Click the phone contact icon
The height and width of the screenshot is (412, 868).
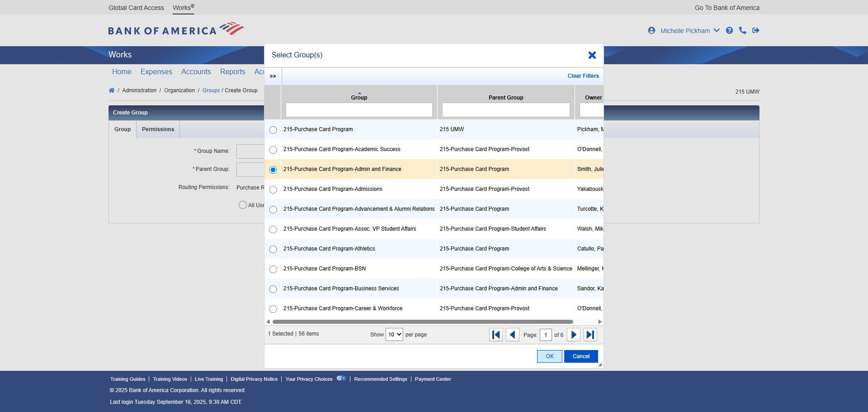point(743,30)
